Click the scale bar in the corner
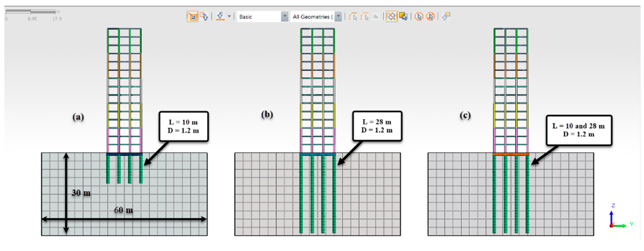Image resolution: width=644 pixels, height=251 pixels. click(31, 12)
